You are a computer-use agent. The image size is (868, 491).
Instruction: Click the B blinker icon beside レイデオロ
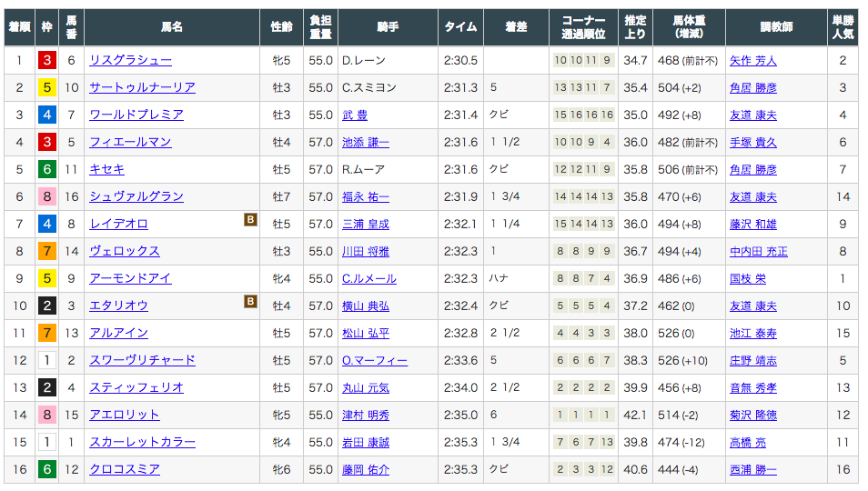[x=250, y=220]
